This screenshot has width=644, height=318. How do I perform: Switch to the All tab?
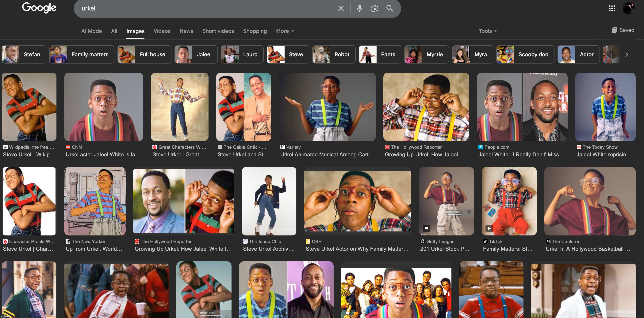pos(114,31)
